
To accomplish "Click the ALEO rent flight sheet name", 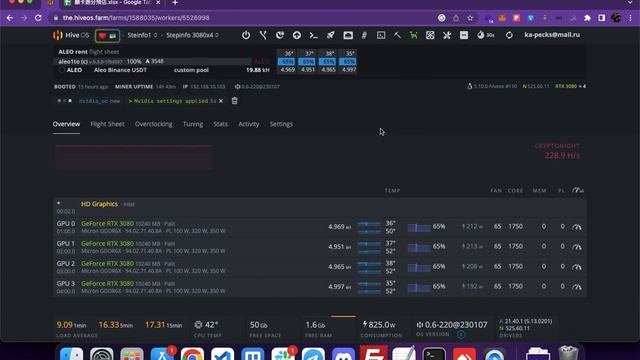I will point(73,52).
